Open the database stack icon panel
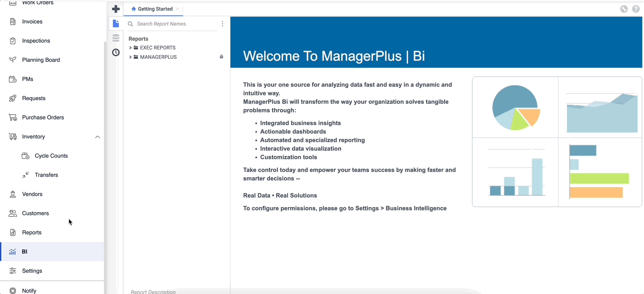Viewport: 644px width, 294px height. (116, 38)
